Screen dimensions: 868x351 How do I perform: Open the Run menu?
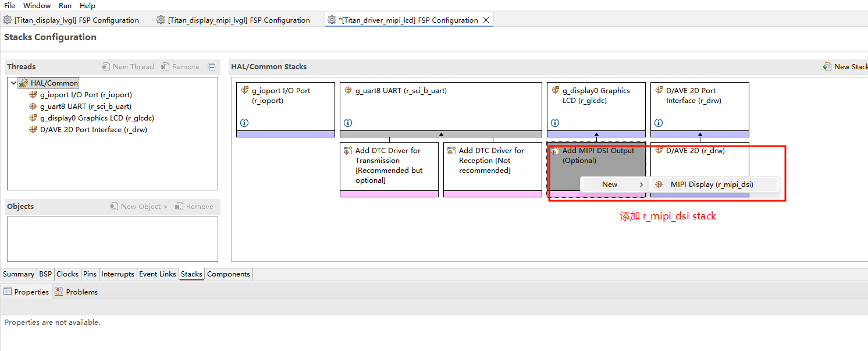[65, 5]
